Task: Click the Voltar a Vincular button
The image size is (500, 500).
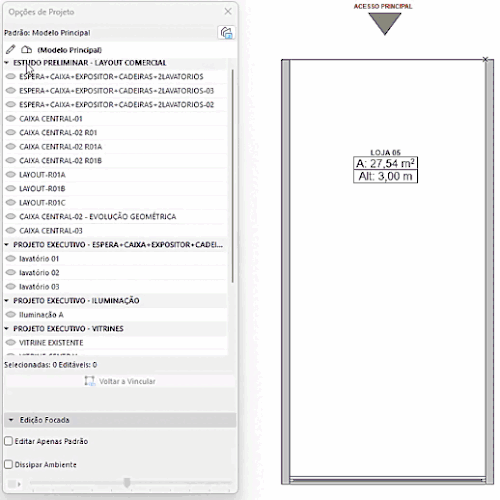Action: point(120,381)
